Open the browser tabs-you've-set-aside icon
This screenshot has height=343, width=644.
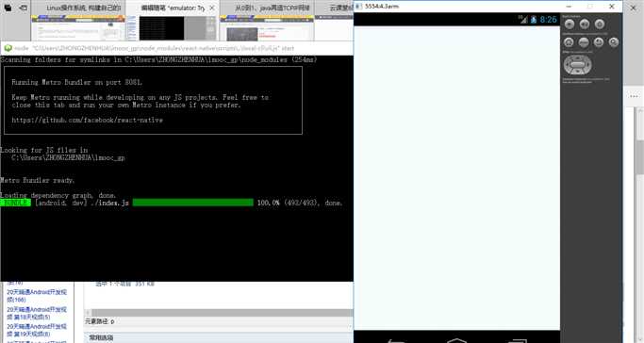pyautogui.click(x=8, y=8)
